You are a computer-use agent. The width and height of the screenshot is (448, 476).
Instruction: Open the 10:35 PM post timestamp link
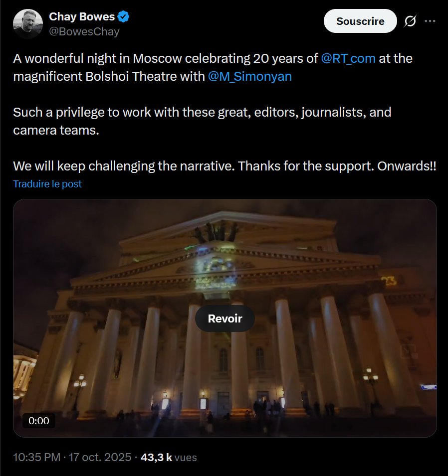click(x=37, y=457)
